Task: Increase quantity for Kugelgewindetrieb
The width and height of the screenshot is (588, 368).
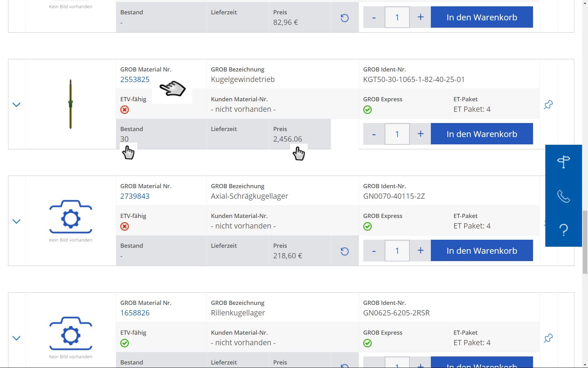Action: pos(420,134)
